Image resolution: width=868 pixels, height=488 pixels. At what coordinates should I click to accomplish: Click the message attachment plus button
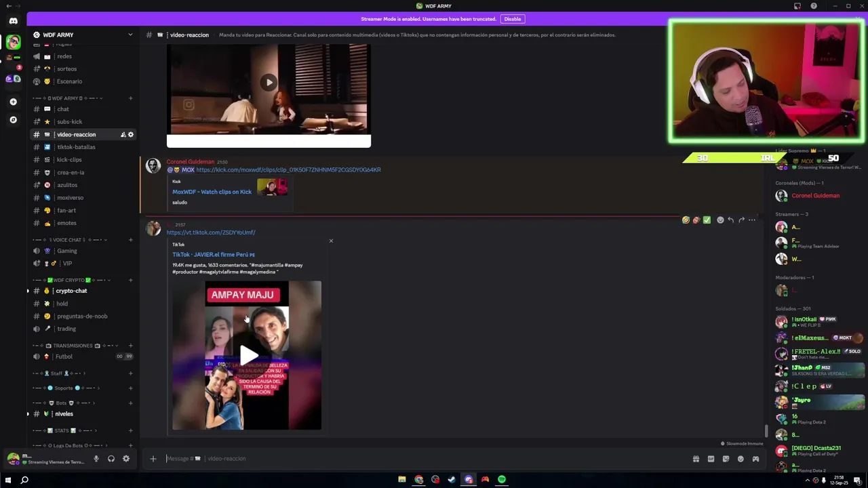(153, 459)
